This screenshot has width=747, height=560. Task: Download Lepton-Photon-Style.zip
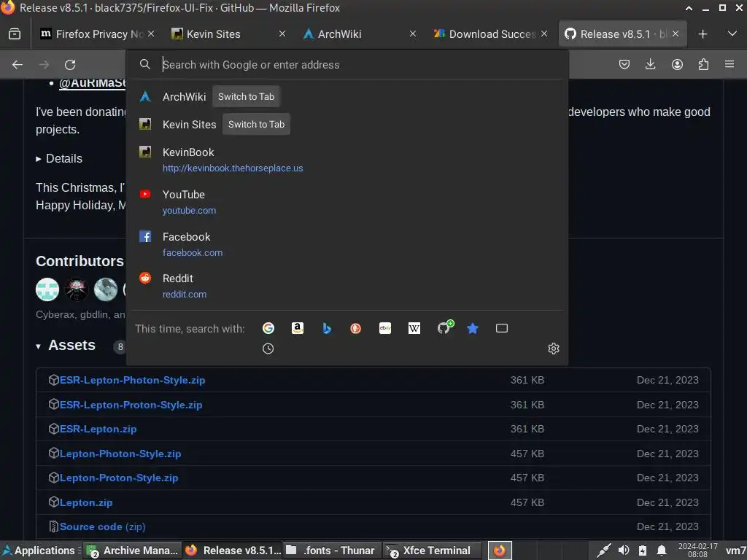click(120, 454)
